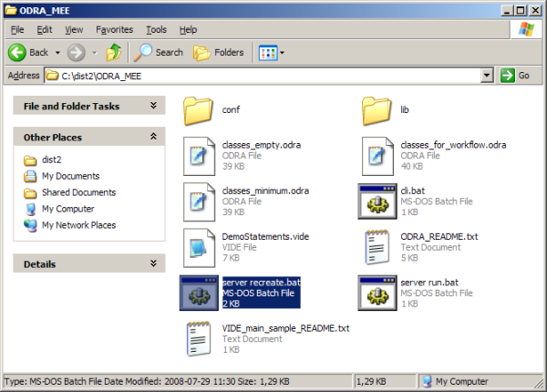Click the cli.bat file name
The height and width of the screenshot is (392, 547).
[412, 191]
